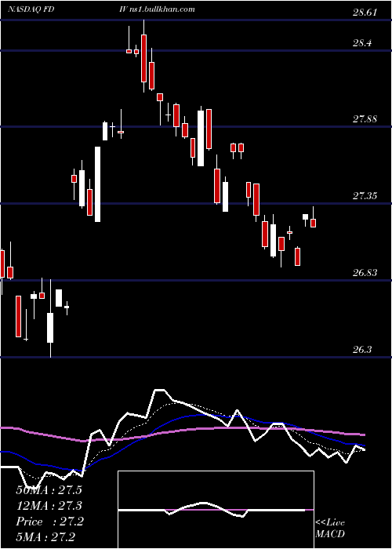Click the 27.35 price level label

coord(365,196)
